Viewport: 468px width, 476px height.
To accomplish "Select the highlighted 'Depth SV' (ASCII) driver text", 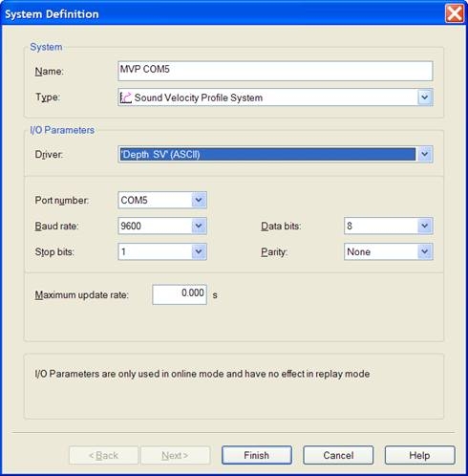I will tap(160, 155).
